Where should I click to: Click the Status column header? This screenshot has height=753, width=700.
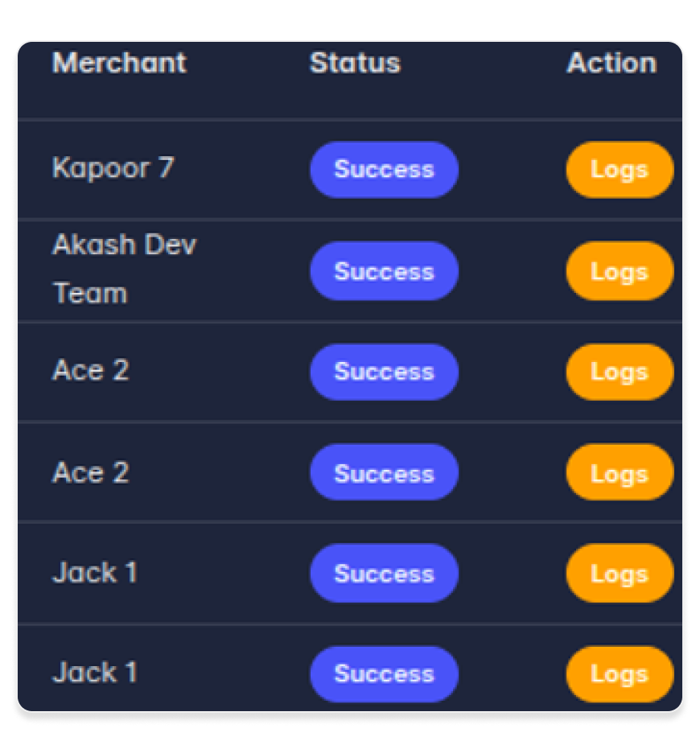click(355, 63)
